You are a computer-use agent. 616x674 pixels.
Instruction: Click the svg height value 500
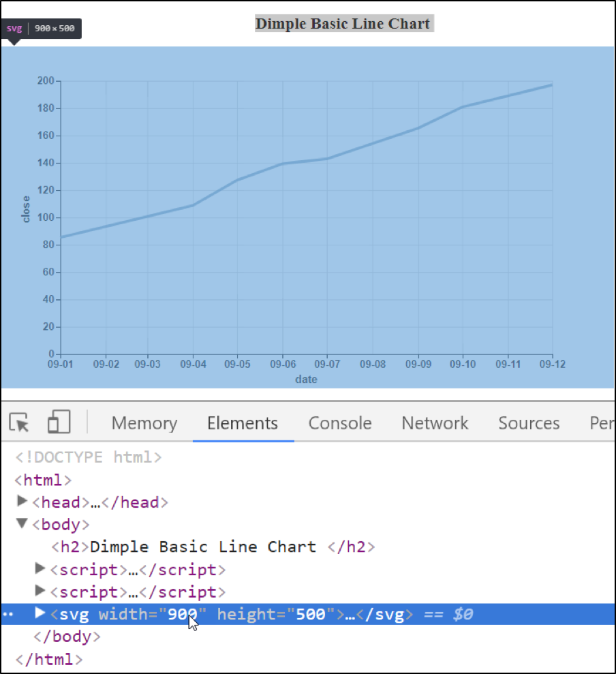point(310,614)
